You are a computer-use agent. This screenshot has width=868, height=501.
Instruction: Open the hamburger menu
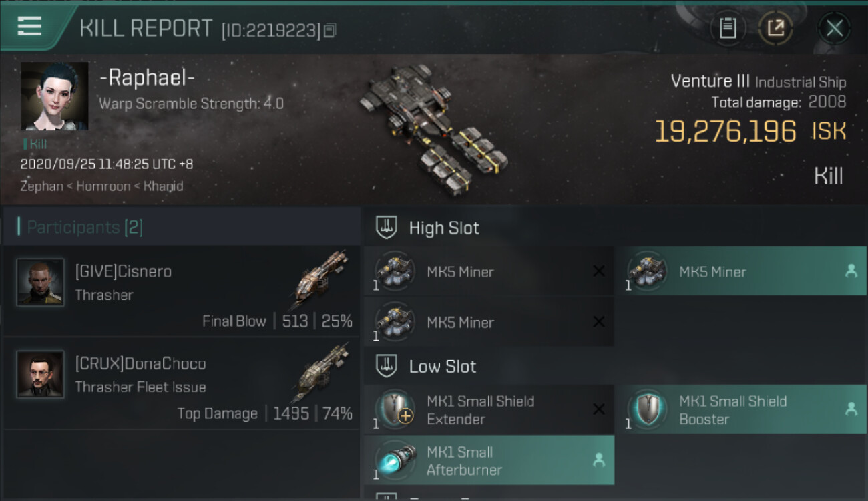[x=30, y=27]
